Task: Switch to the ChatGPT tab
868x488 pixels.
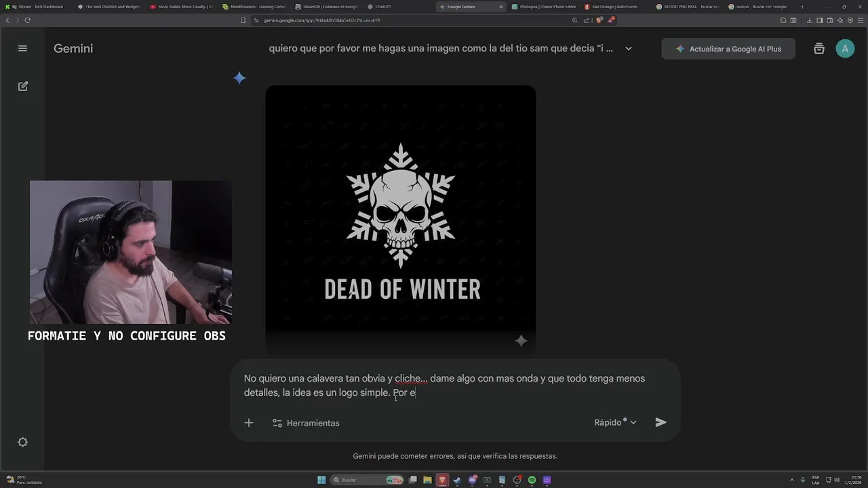Action: coord(399,7)
